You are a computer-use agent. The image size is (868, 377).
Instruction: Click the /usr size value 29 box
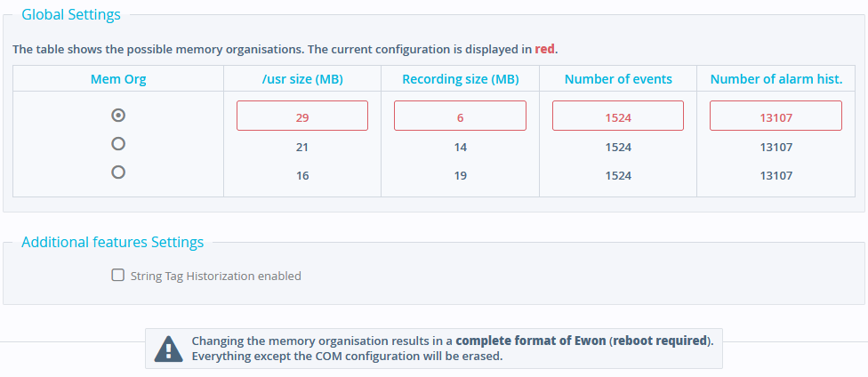coord(302,116)
